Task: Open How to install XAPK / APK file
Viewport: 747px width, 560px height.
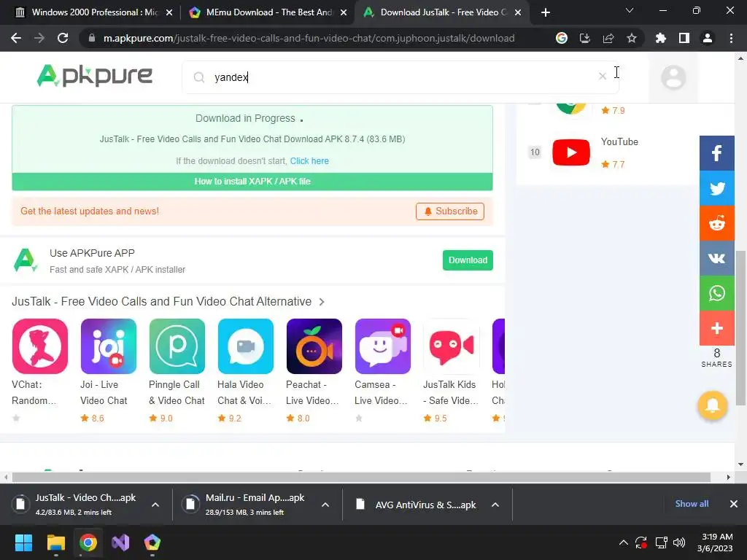Action: pos(252,182)
